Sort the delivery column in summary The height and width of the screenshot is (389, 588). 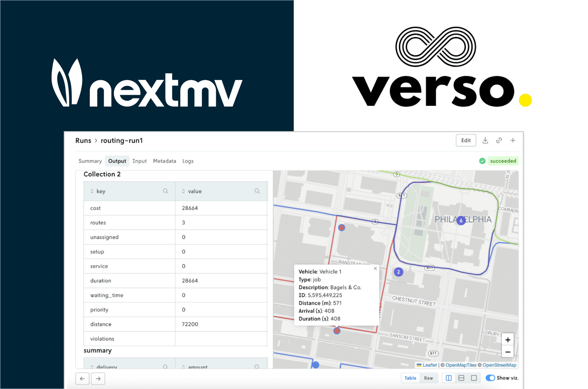click(92, 367)
